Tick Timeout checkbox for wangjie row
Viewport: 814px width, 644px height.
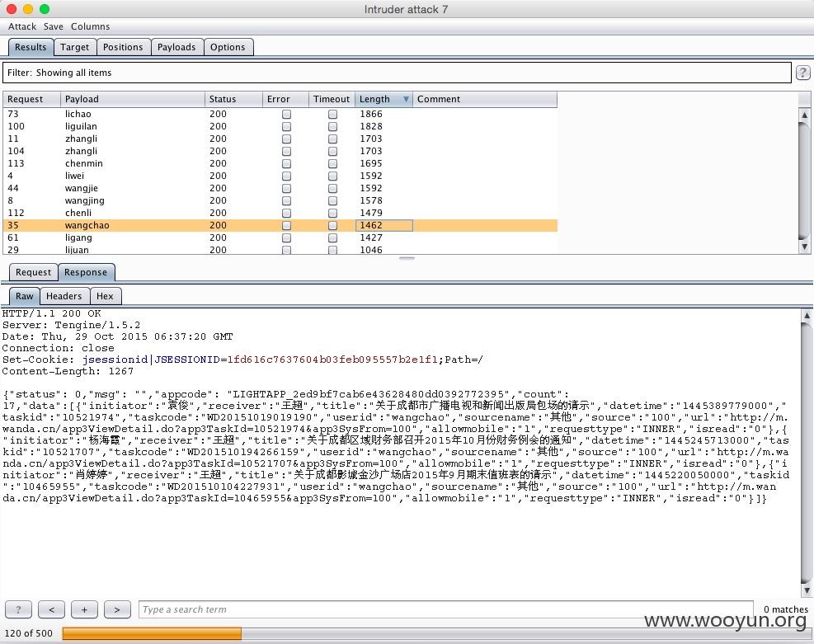click(x=332, y=188)
